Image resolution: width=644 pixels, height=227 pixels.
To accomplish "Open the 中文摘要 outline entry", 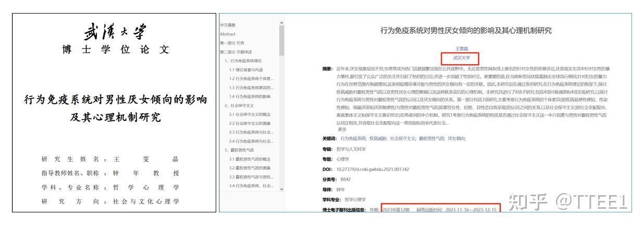I will click(x=228, y=25).
